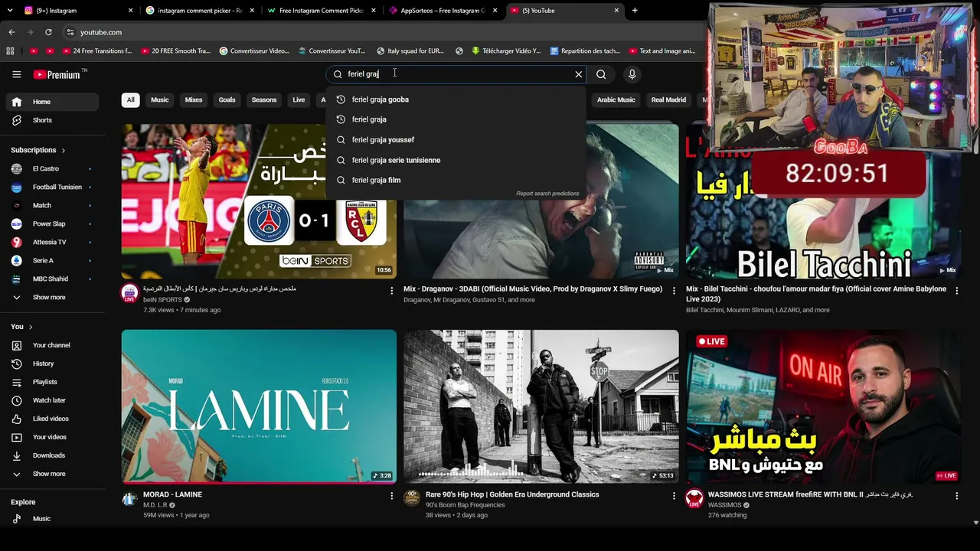Screen dimensions: 980x551
Task: Open History in the sidebar
Action: (52, 364)
